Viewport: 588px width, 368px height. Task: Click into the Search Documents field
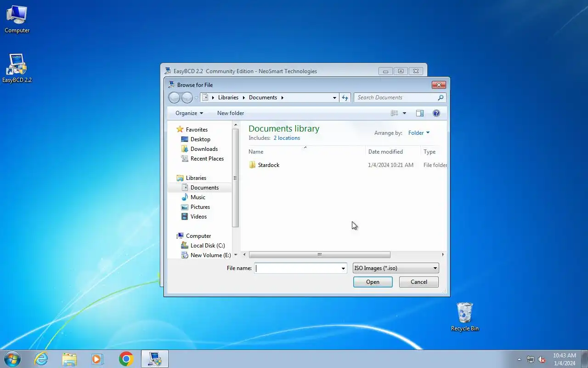pyautogui.click(x=396, y=98)
